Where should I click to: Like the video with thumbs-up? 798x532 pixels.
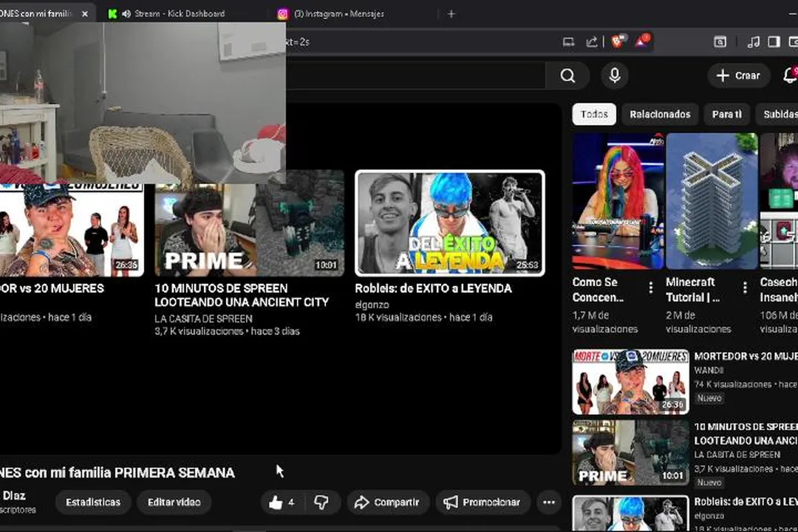[x=282, y=502]
